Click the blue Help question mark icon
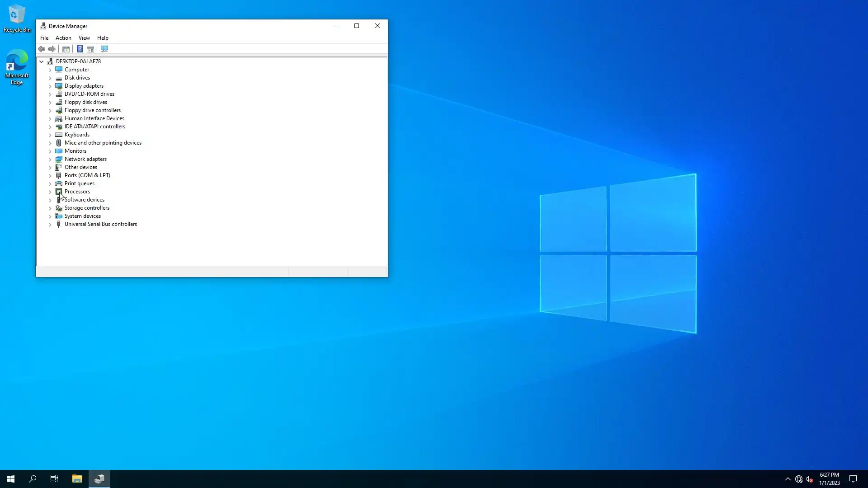The height and width of the screenshot is (488, 868). 80,49
